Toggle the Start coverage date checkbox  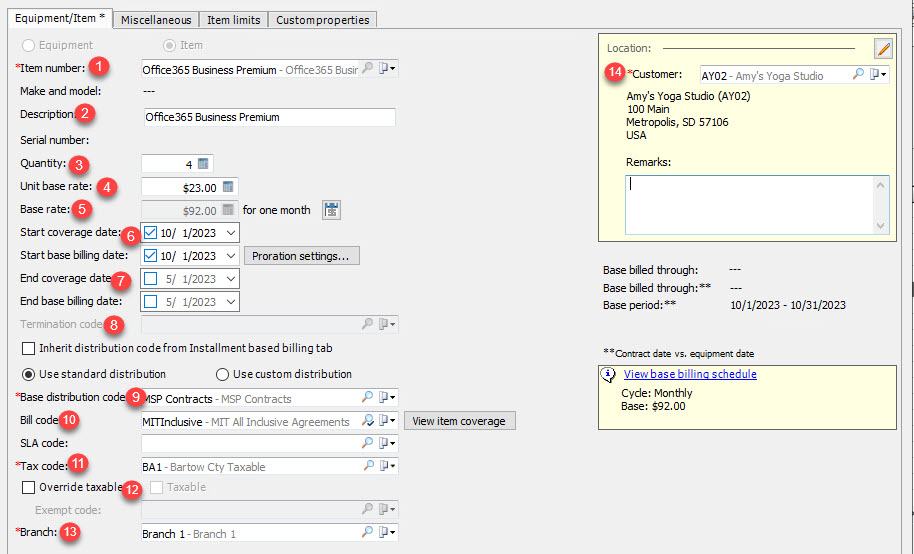(150, 233)
